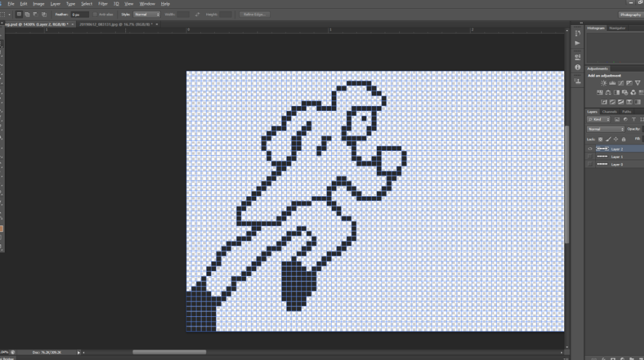Image resolution: width=644 pixels, height=360 pixels.
Task: Switch to the Channels tab
Action: (x=609, y=112)
